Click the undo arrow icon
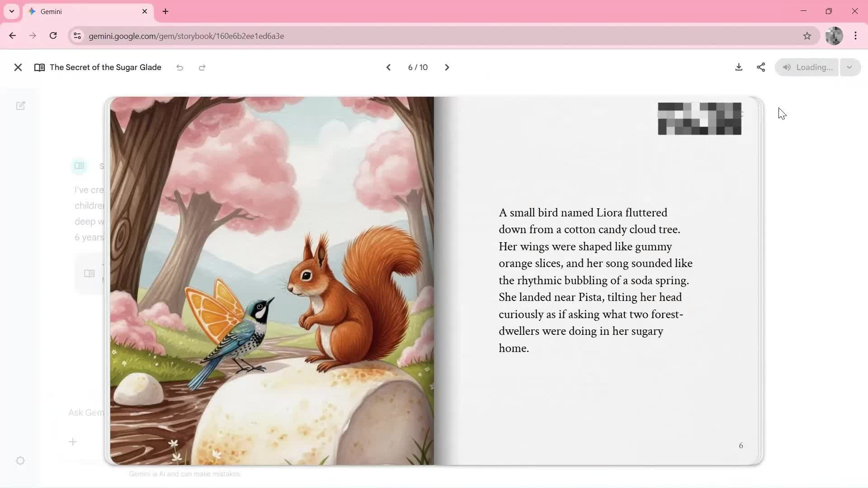The width and height of the screenshot is (868, 488). coord(179,67)
